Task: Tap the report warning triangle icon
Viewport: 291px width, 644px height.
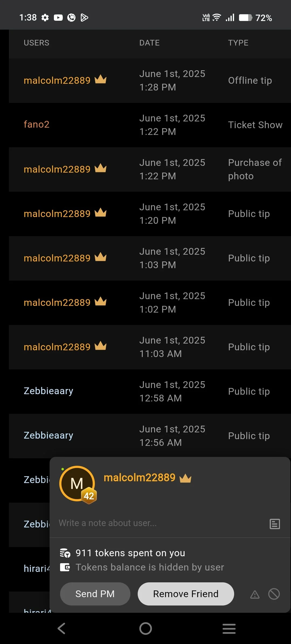Action: click(255, 594)
